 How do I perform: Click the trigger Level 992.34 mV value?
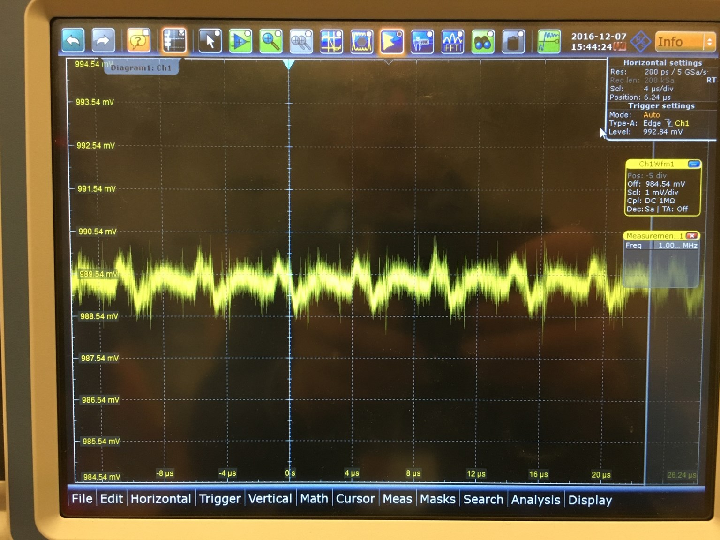[663, 132]
